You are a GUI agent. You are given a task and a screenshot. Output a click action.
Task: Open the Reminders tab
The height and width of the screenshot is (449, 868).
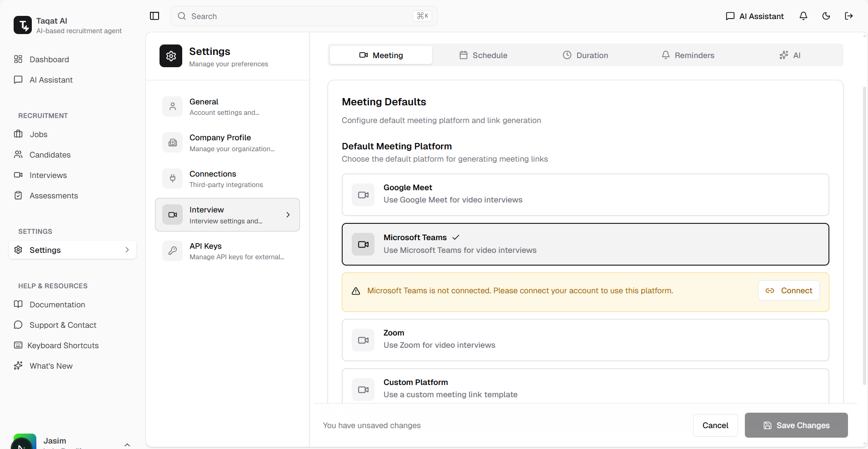coord(688,55)
